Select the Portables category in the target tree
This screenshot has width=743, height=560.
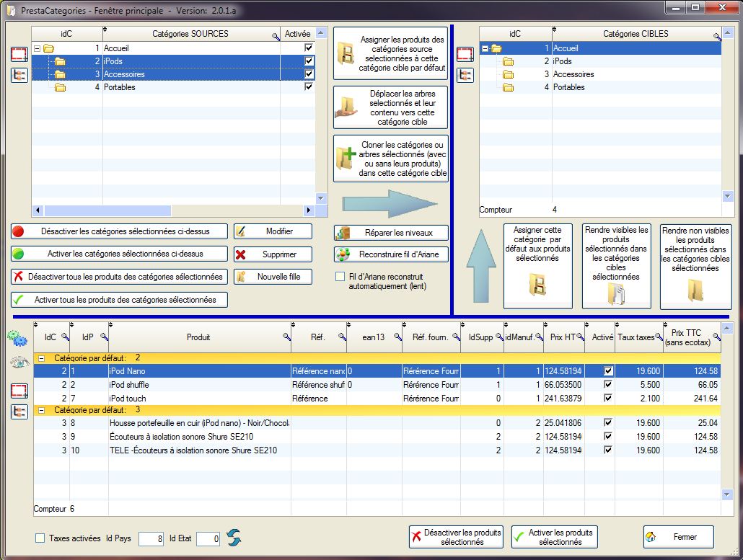(568, 87)
